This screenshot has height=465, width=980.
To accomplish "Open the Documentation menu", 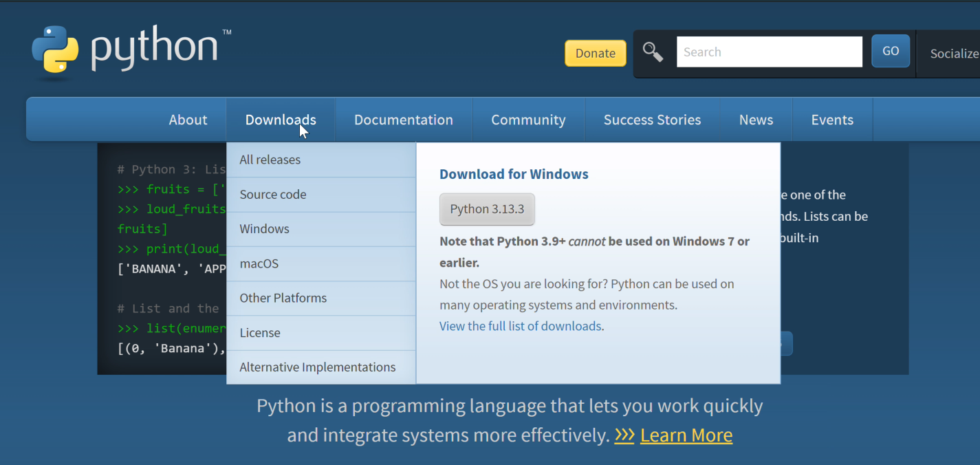I will pyautogui.click(x=404, y=120).
